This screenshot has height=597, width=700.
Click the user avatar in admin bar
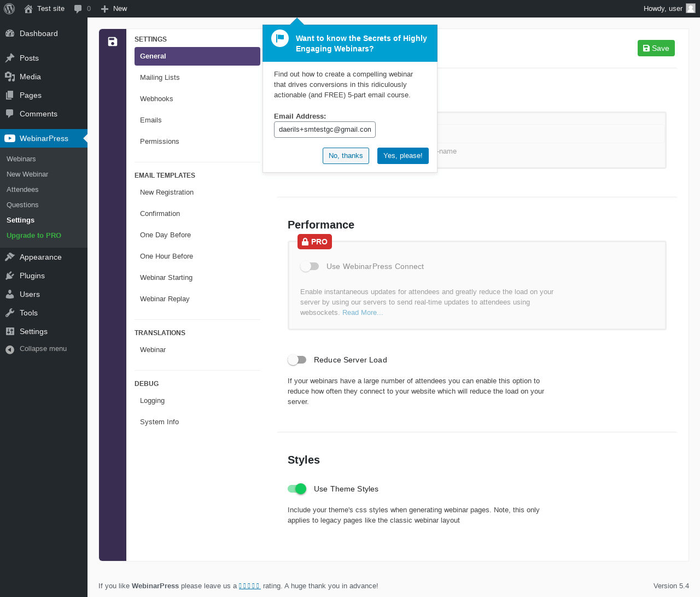(x=691, y=8)
